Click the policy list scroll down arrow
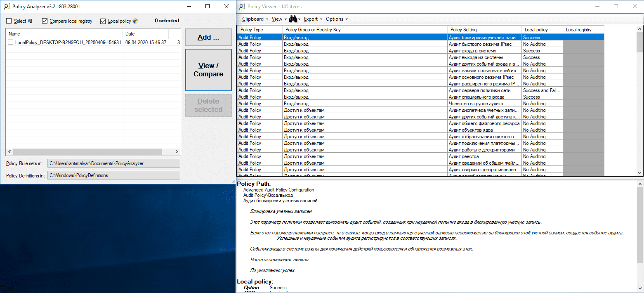 [640, 173]
